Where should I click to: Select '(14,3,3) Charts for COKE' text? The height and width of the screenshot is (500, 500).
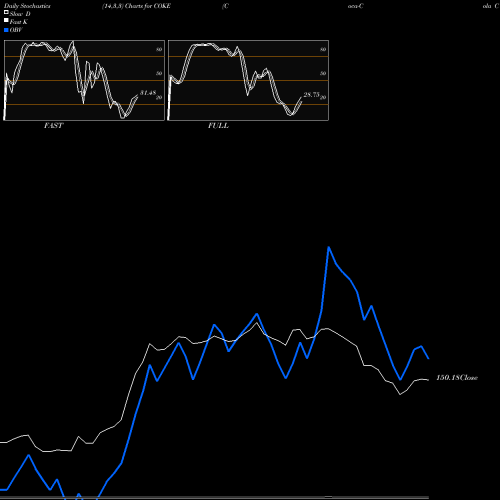click(136, 6)
